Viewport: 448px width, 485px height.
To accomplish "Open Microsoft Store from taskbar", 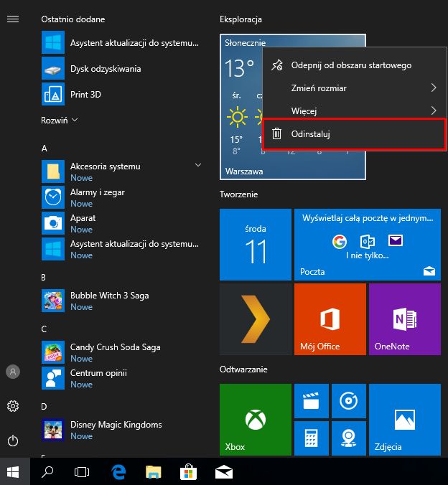I will (189, 471).
